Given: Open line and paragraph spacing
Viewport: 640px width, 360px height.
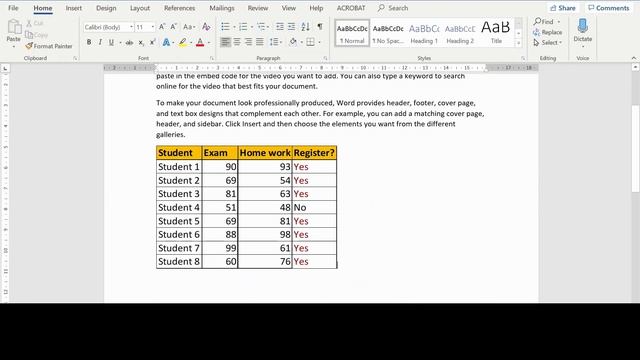Looking at the screenshot, I should [x=275, y=42].
